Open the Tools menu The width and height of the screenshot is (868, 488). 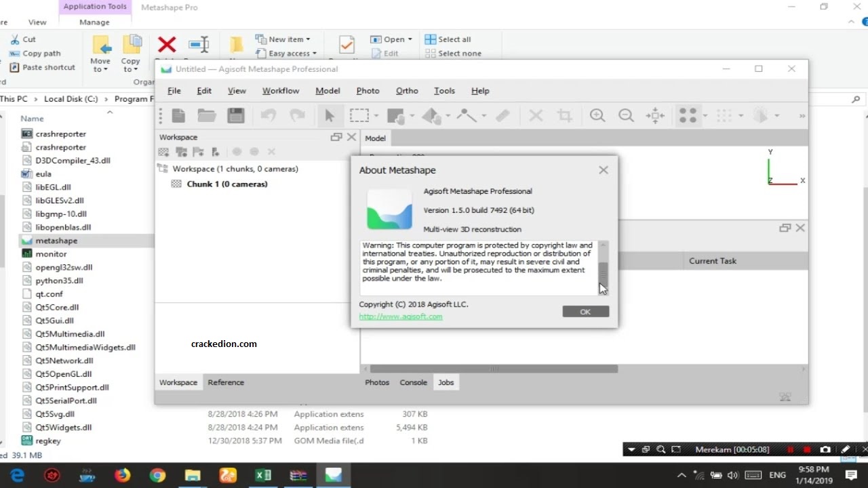coord(444,91)
